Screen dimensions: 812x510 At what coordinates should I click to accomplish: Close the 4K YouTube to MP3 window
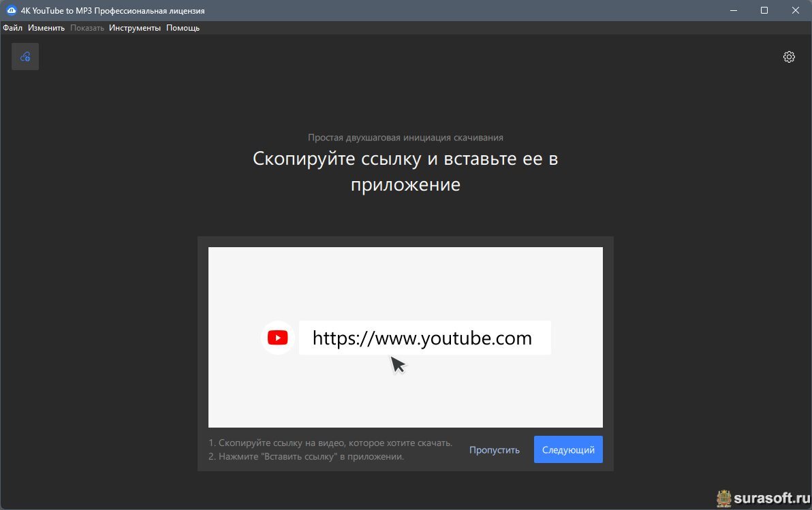[x=796, y=10]
